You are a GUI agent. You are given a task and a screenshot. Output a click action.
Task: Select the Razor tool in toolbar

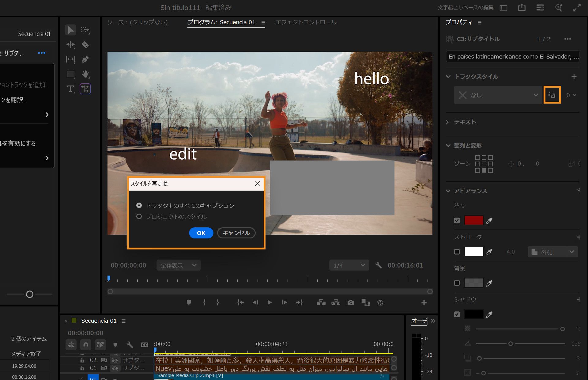click(85, 45)
